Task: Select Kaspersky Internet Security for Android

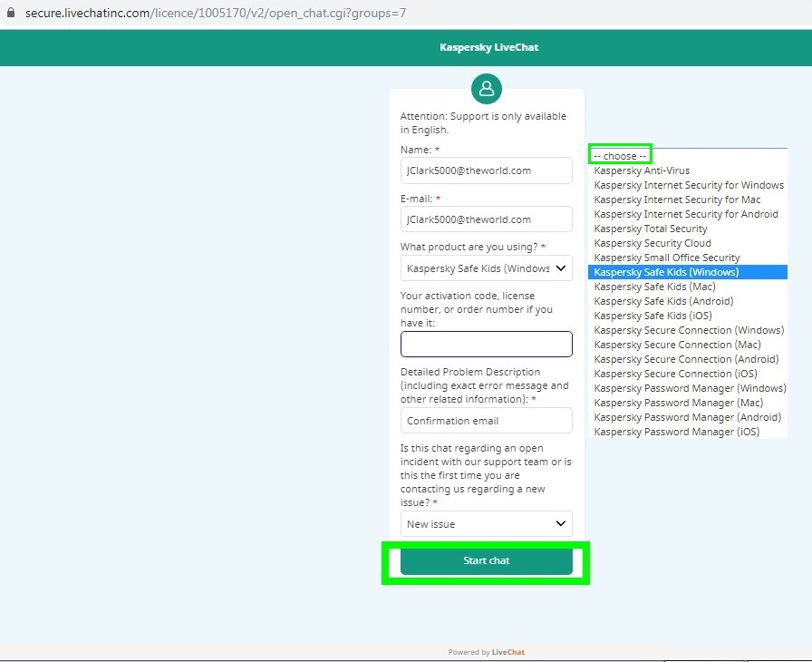Action: pyautogui.click(x=688, y=214)
